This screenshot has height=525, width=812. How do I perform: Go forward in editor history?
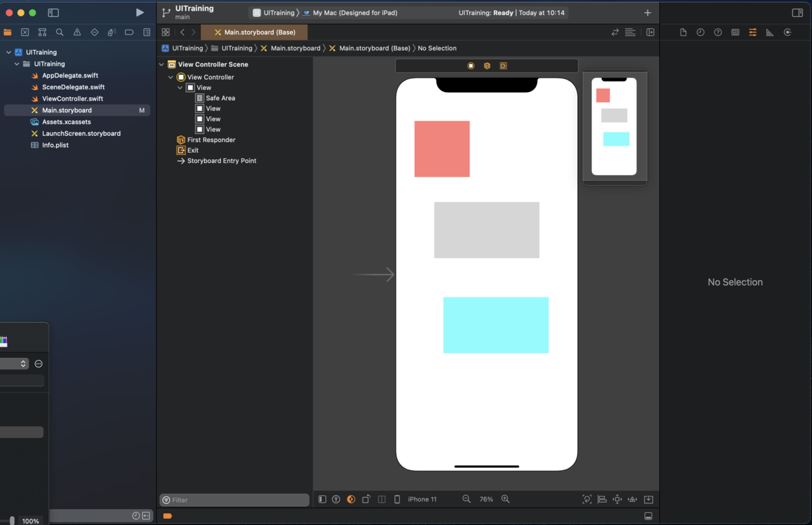[194, 32]
